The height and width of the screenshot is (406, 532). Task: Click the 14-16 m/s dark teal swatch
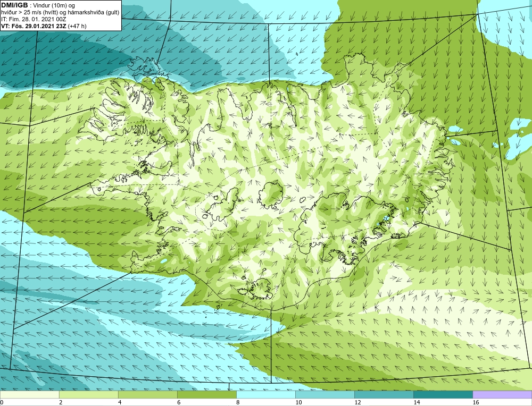point(443,394)
